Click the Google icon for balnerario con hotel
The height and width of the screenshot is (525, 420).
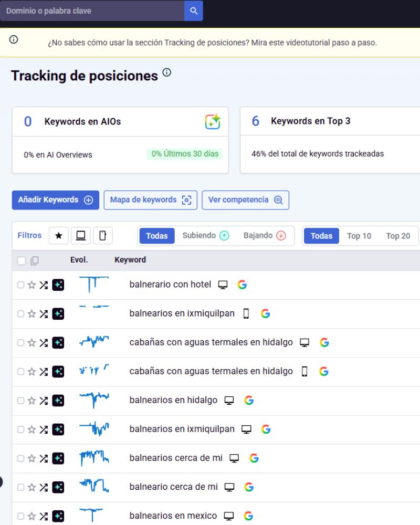click(x=242, y=285)
